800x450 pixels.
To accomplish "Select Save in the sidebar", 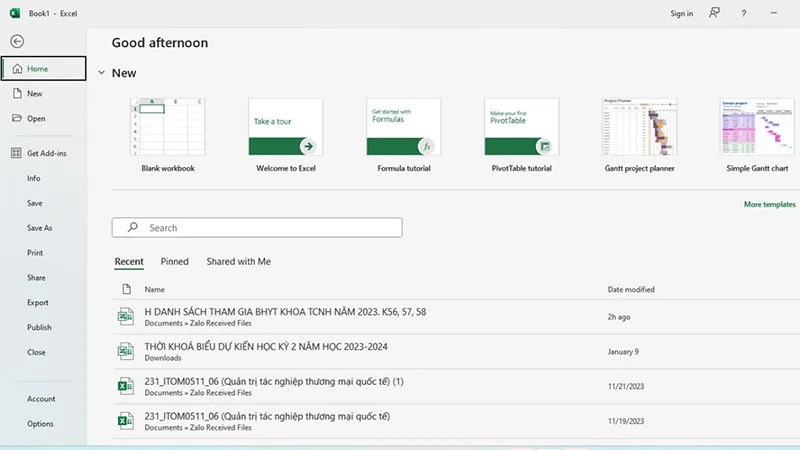I will pos(35,203).
